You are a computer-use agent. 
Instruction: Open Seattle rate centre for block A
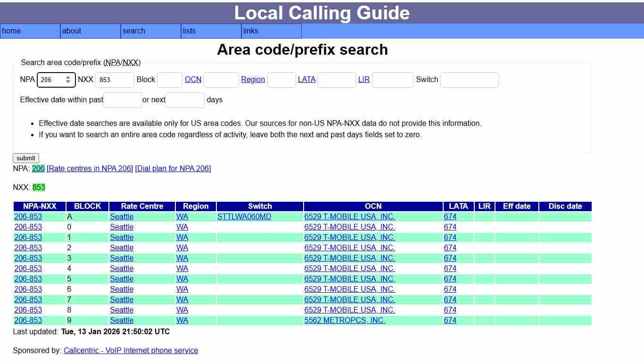click(121, 216)
